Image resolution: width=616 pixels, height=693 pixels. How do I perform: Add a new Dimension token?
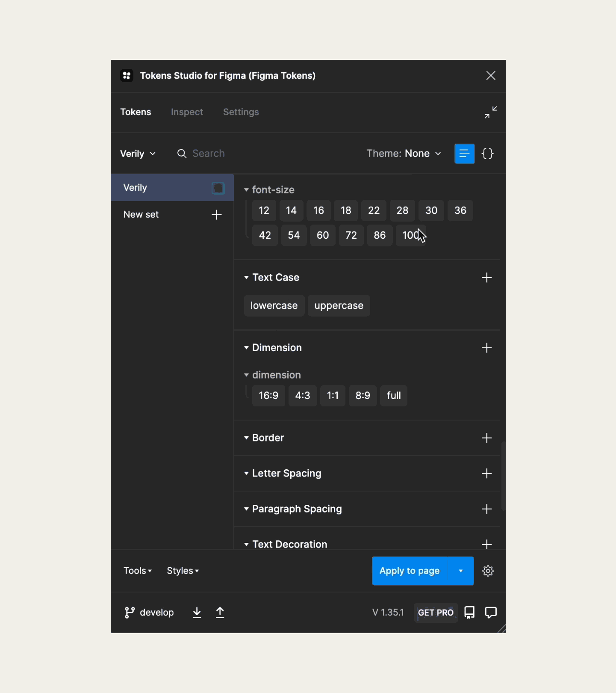(486, 348)
